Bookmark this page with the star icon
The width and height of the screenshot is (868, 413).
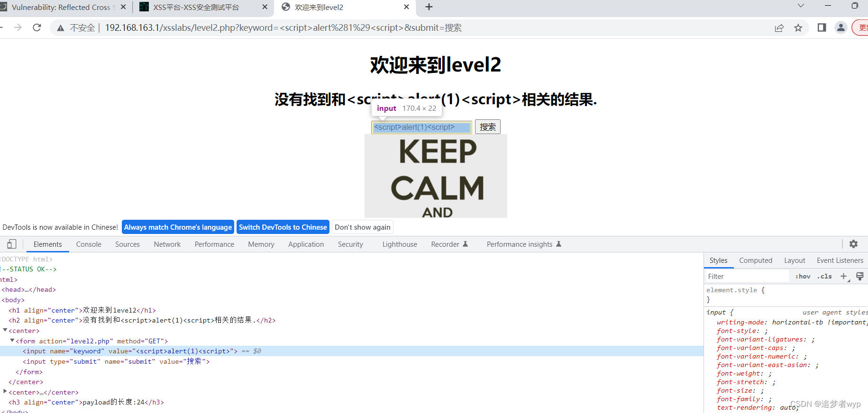tap(798, 28)
